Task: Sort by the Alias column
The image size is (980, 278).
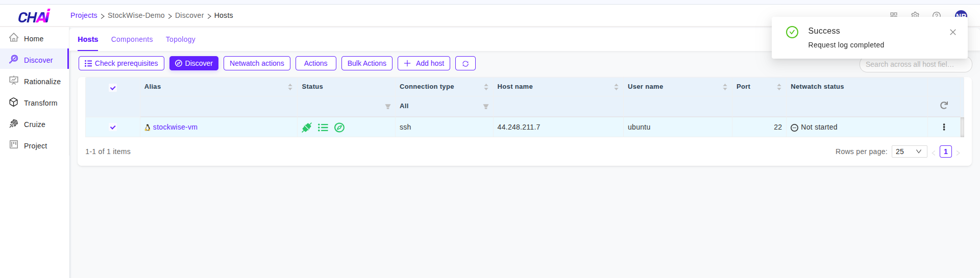Action: pos(290,87)
